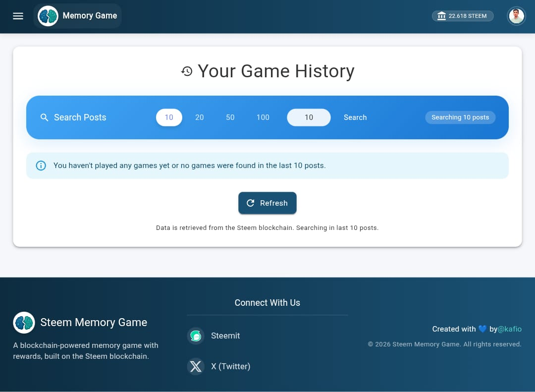Select the 20 posts preset option
Viewport: 535px width, 392px height.
pos(199,117)
